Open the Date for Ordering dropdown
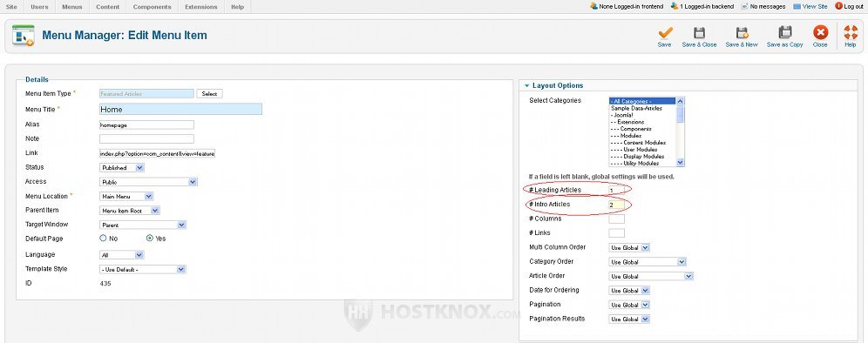 [x=629, y=291]
